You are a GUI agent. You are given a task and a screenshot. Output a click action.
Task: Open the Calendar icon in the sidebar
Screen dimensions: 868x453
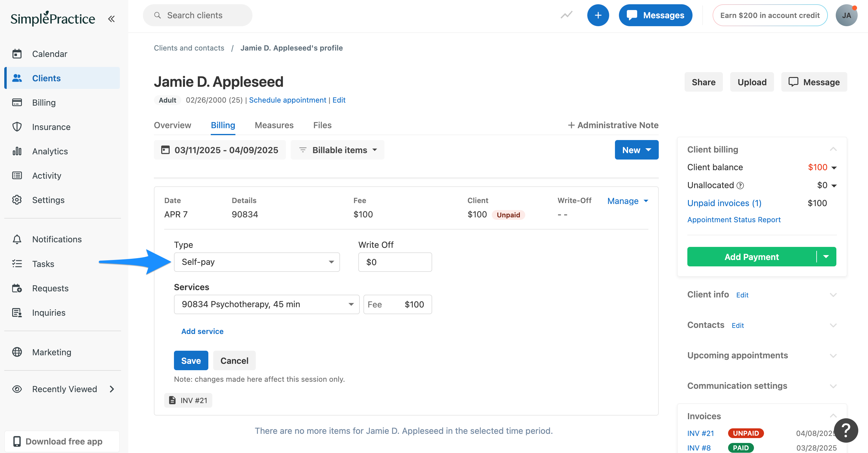pyautogui.click(x=17, y=54)
